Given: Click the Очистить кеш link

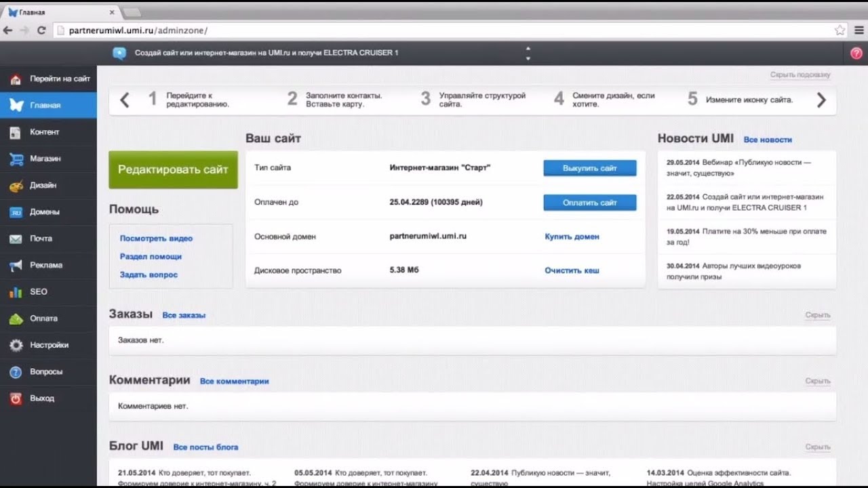Looking at the screenshot, I should tap(572, 270).
